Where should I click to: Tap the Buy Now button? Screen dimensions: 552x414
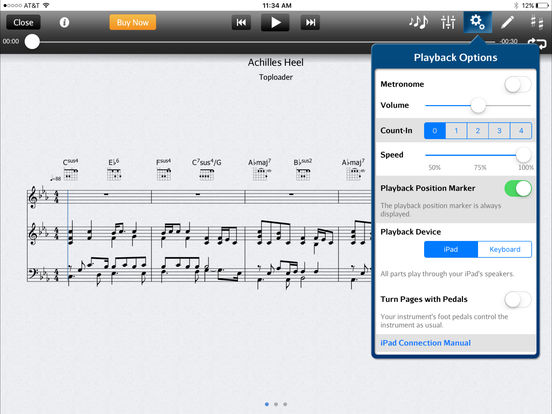[x=133, y=23]
